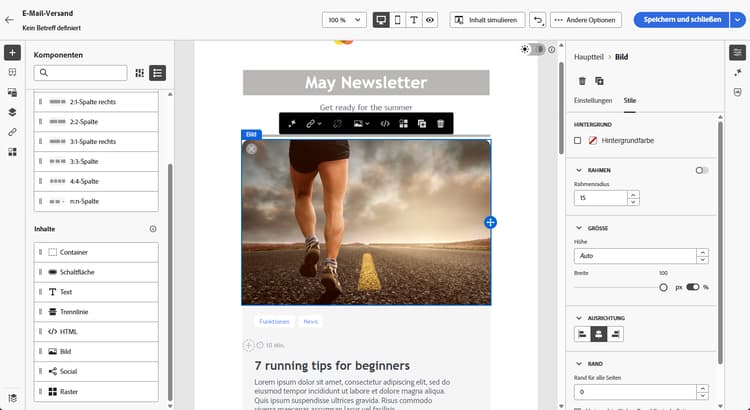The width and height of the screenshot is (750, 410).
Task: Collapse the GRÖSSE section
Action: [579, 228]
